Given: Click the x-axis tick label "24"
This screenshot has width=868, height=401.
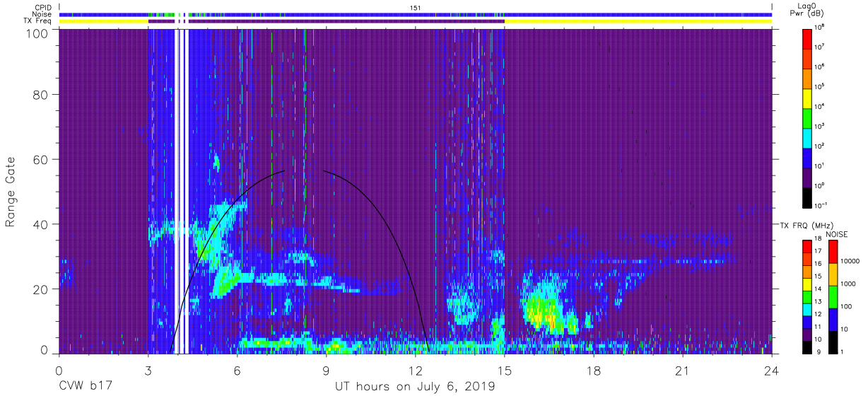Looking at the screenshot, I should click(x=772, y=371).
